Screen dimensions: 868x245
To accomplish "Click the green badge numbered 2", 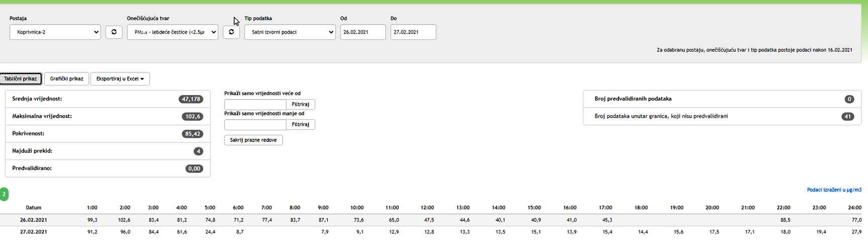I will [x=4, y=194].
